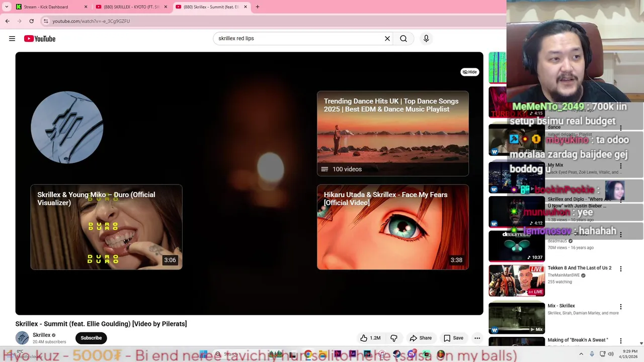Screen dimensions: 644x362
Task: Dislike the video with thumbs down
Action: point(394,338)
